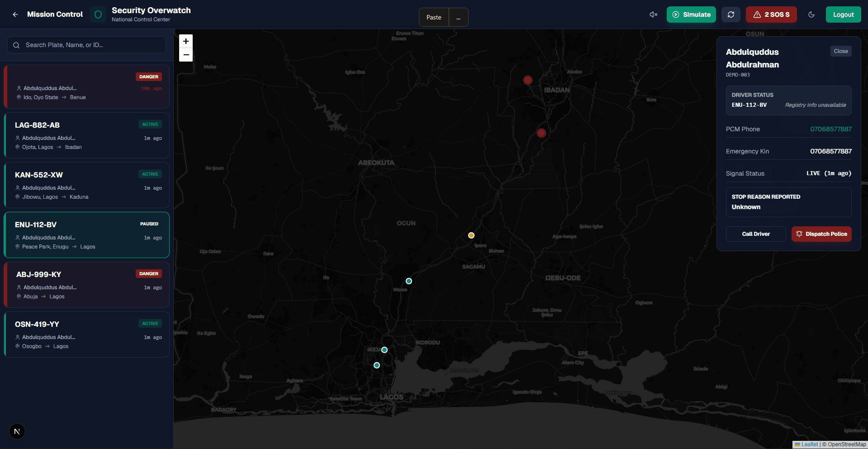Click the route arrow on Ojota to Ibadan
868x449 pixels.
click(59, 147)
